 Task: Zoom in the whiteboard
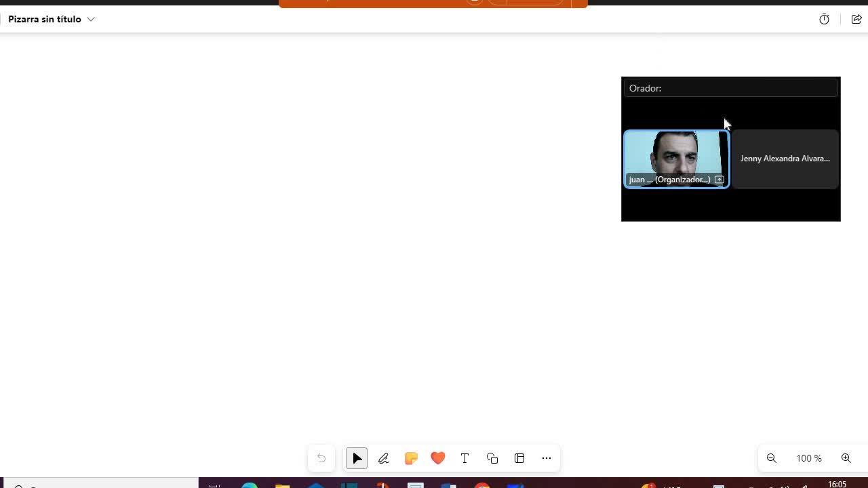pyautogui.click(x=846, y=458)
